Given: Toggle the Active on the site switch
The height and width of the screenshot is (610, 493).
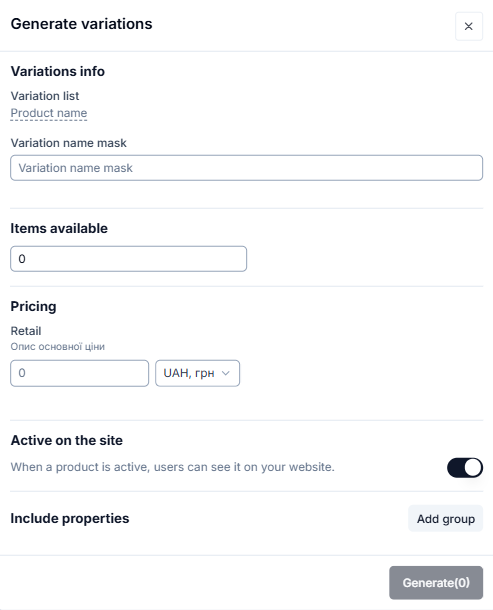Looking at the screenshot, I should click(465, 468).
